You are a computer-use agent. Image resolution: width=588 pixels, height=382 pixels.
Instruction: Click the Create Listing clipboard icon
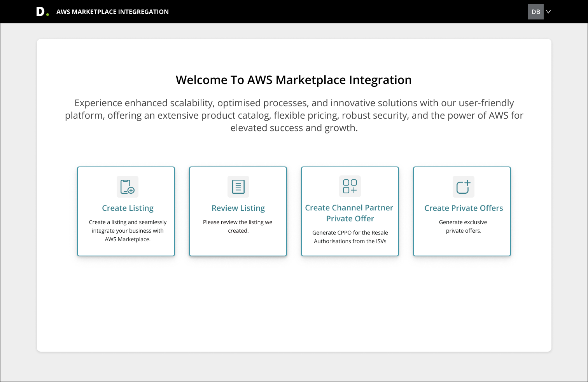[128, 187]
